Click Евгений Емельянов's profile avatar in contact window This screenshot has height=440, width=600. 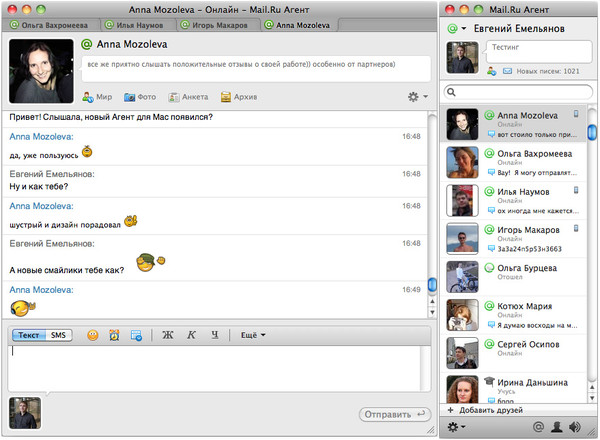coord(462,57)
